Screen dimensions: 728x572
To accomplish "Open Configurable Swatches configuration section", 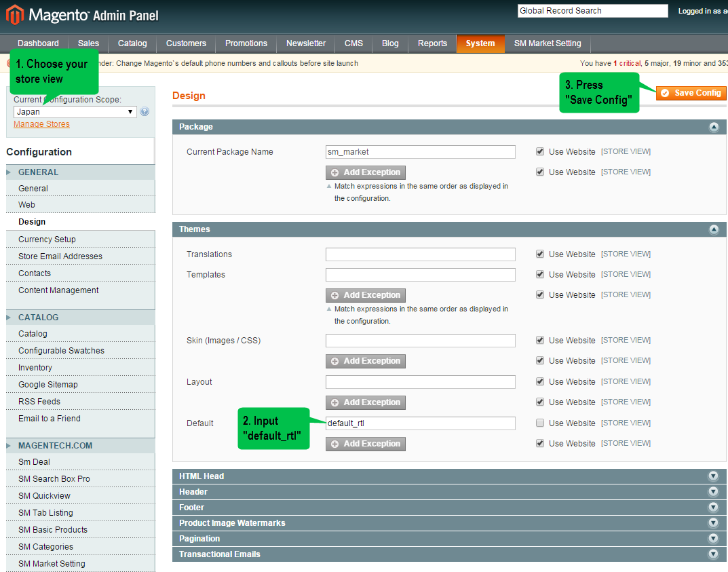I will point(80,351).
